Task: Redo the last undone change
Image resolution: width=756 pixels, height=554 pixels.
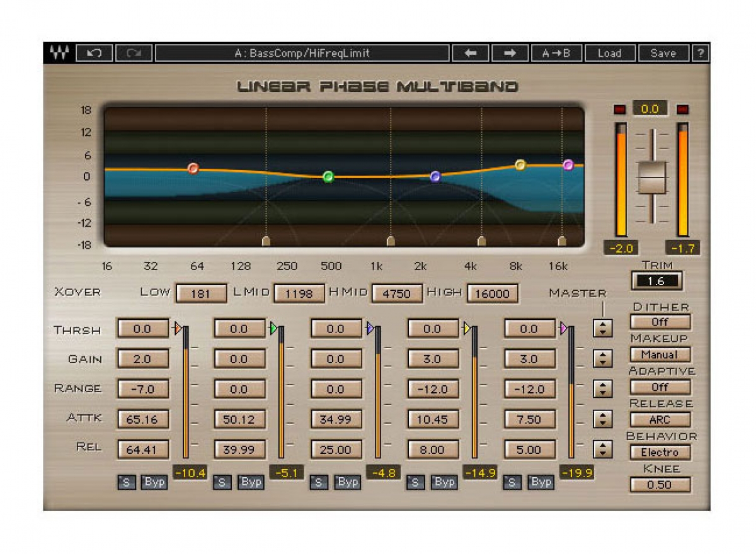Action: pos(134,54)
